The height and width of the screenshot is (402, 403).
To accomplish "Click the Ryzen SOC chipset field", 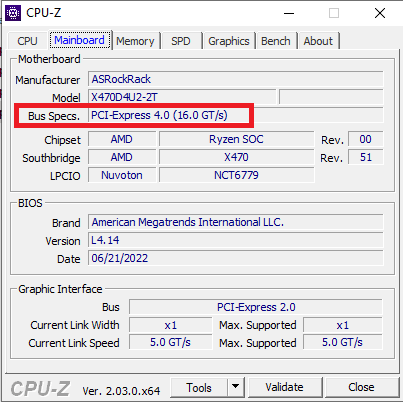I will pyautogui.click(x=236, y=139).
